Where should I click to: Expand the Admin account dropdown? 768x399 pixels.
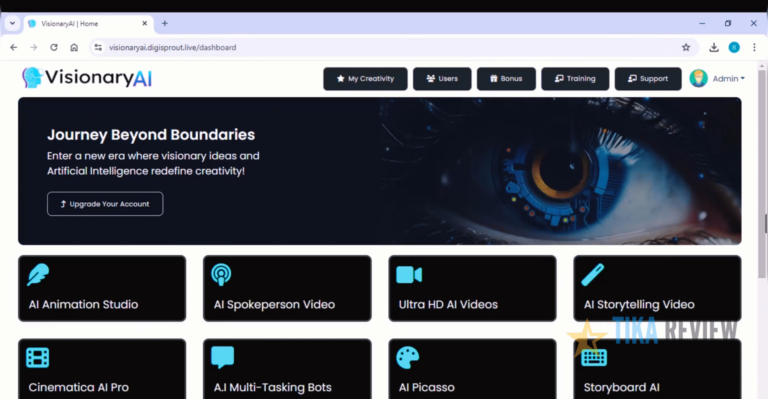718,78
